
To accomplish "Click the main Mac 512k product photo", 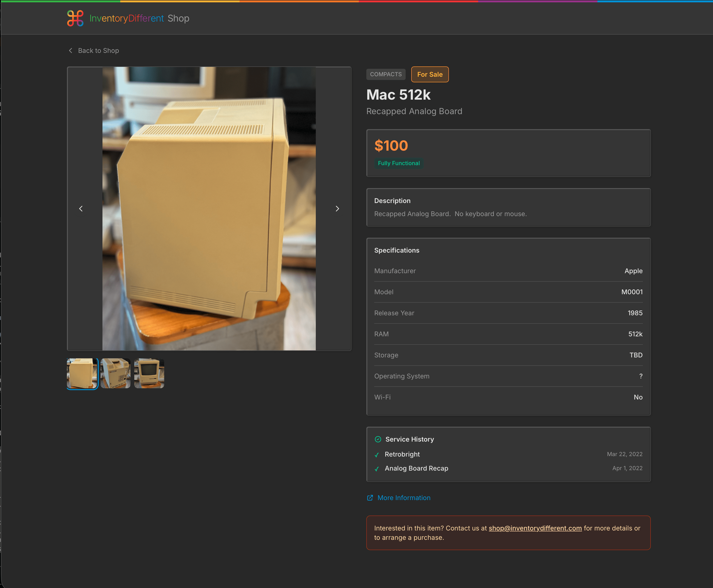I will point(209,209).
